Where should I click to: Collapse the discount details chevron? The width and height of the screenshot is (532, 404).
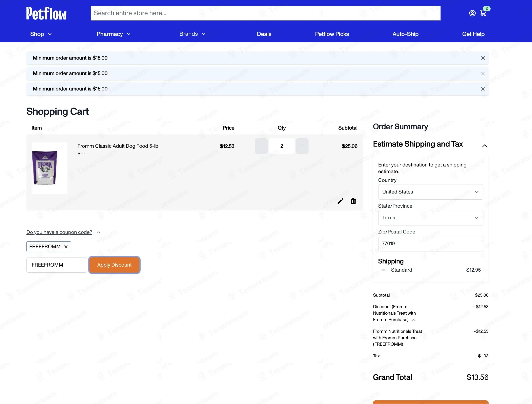[414, 320]
